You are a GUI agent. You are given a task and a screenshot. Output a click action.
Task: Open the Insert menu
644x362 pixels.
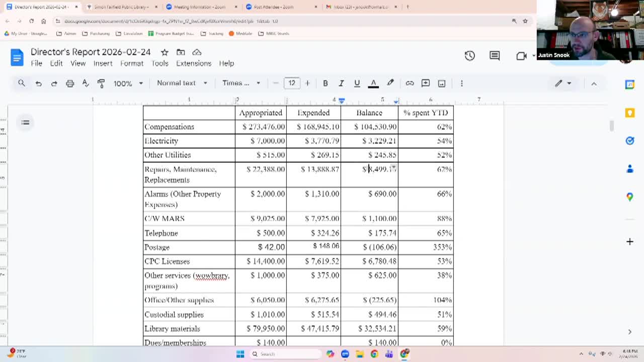(103, 63)
